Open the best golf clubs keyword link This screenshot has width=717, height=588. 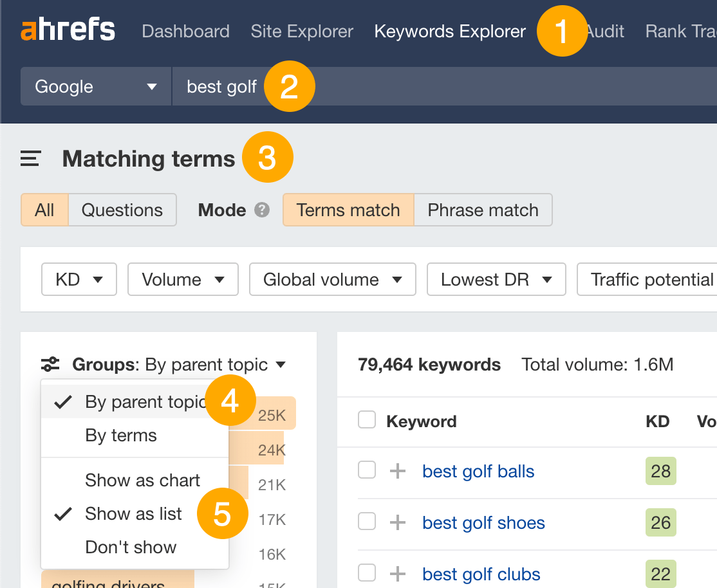pyautogui.click(x=481, y=573)
